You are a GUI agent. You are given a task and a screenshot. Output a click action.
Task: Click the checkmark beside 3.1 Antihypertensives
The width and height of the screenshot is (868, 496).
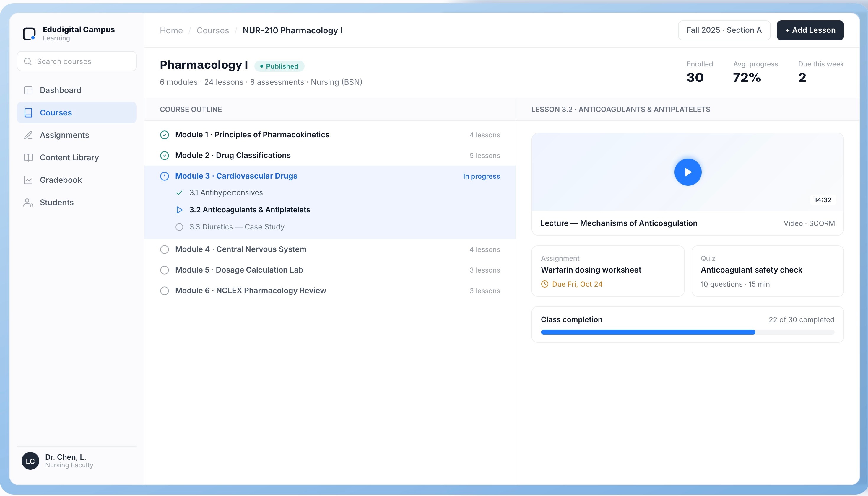pyautogui.click(x=179, y=193)
